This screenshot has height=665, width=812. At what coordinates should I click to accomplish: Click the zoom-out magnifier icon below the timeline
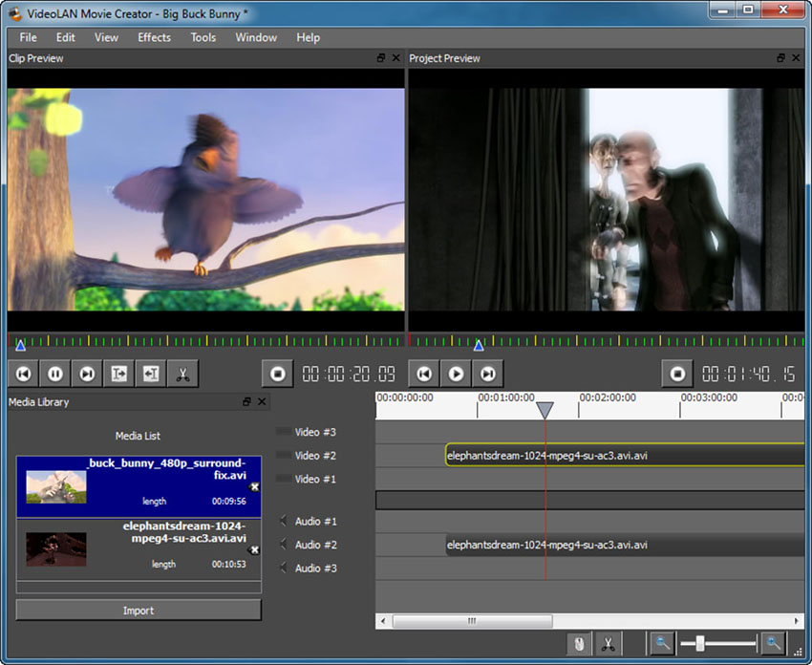point(661,643)
